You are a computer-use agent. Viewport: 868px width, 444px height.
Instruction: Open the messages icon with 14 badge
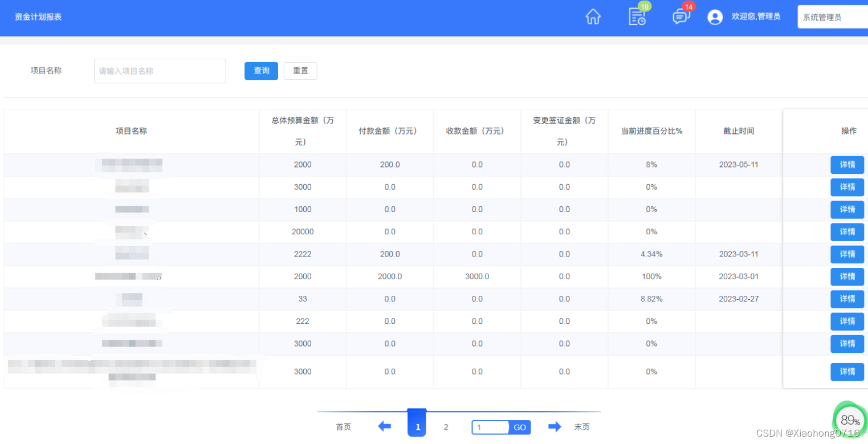[680, 17]
